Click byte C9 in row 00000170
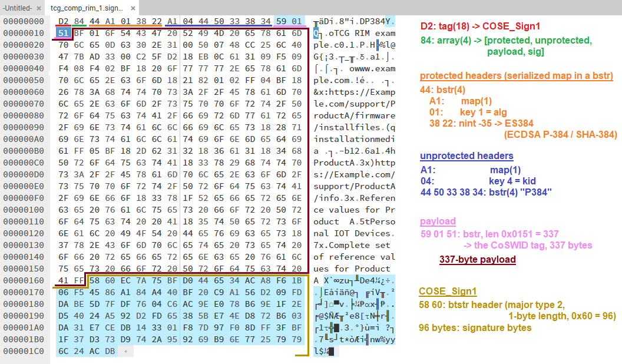Viewport: 622px width, 364px height. [219, 293]
